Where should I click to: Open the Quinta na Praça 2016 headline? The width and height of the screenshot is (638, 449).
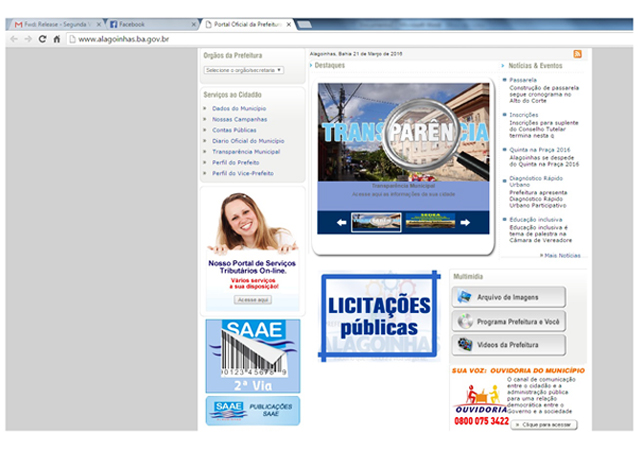pos(540,149)
